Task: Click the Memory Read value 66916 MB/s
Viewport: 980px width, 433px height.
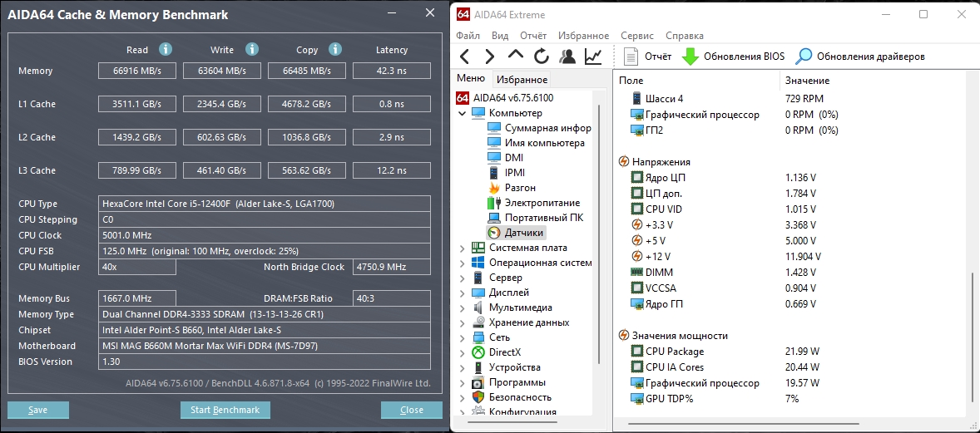Action: (x=137, y=71)
